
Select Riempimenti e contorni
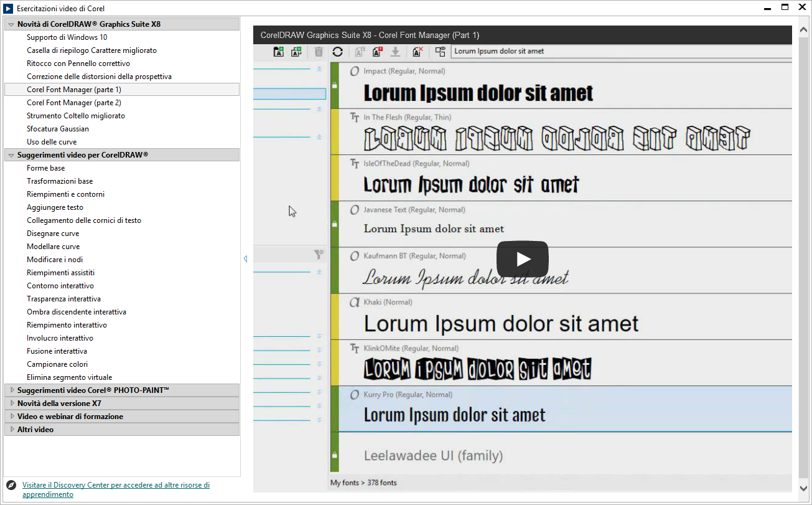pos(65,194)
